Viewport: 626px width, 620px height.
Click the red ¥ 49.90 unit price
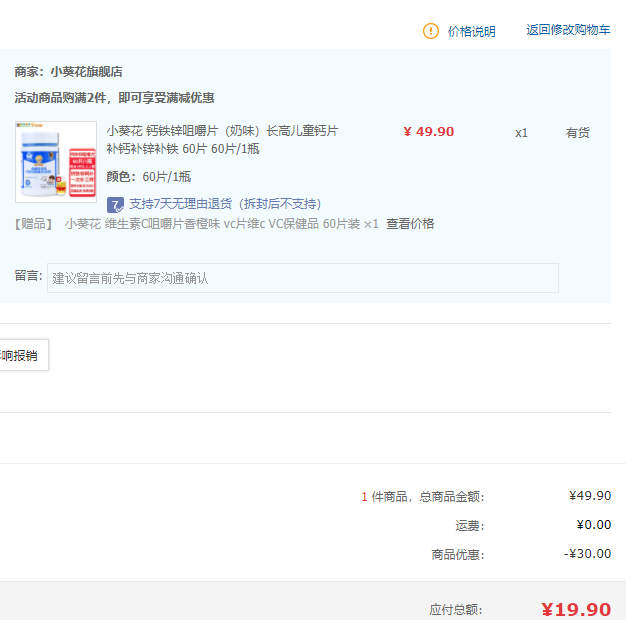[x=429, y=132]
